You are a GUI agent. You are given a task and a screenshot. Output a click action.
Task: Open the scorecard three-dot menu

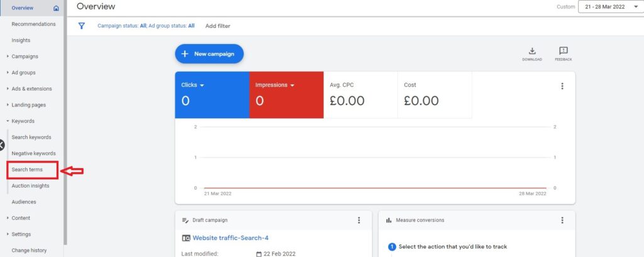pos(562,86)
